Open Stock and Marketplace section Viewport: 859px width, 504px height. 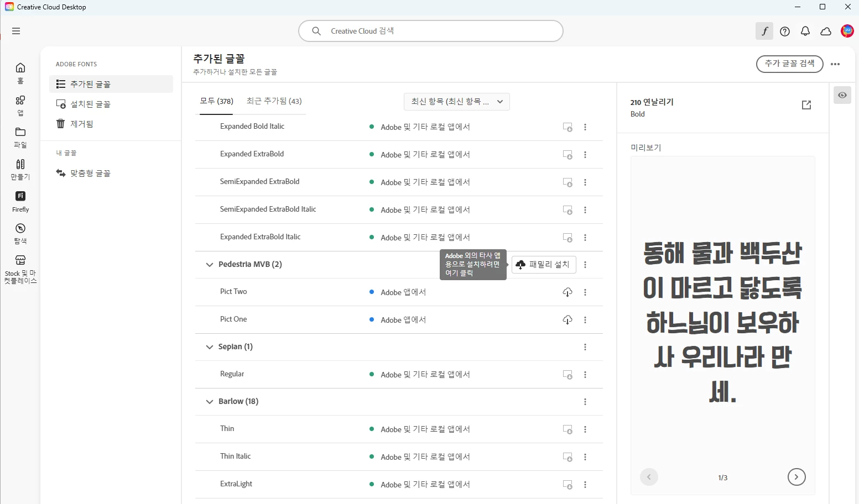[x=20, y=269]
